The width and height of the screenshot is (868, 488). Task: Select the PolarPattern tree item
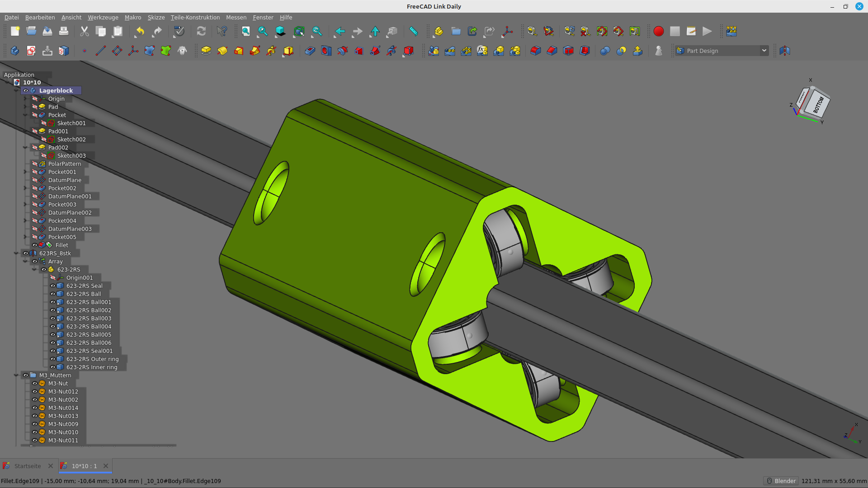coord(65,164)
